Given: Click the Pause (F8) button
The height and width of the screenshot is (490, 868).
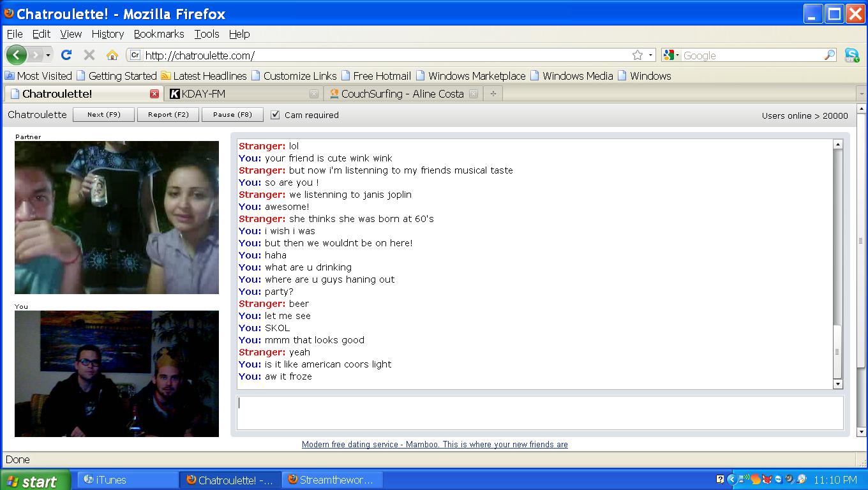Looking at the screenshot, I should 233,115.
